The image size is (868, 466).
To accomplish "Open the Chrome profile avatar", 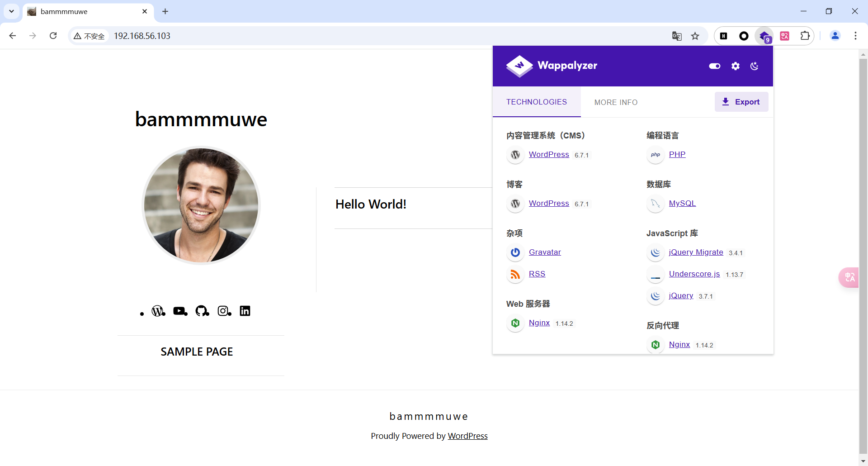I will click(x=835, y=36).
